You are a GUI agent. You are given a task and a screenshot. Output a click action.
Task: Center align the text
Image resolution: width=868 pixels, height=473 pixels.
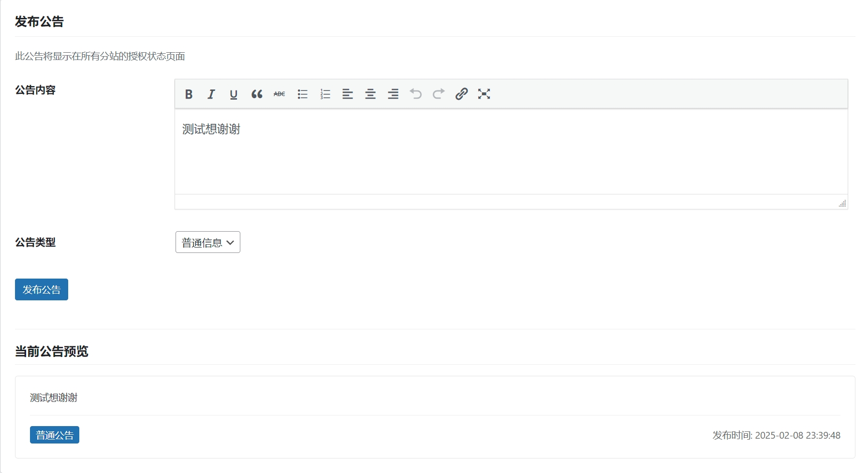[370, 94]
